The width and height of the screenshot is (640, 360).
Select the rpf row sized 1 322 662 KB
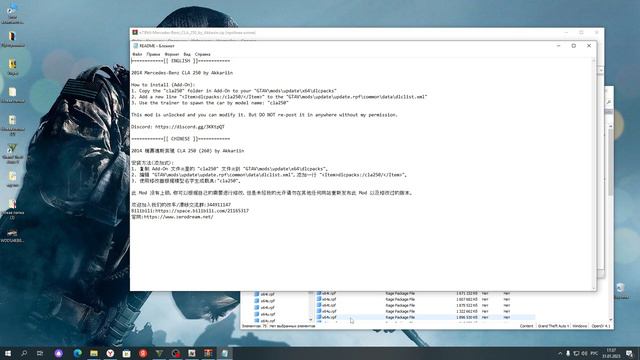point(424,311)
